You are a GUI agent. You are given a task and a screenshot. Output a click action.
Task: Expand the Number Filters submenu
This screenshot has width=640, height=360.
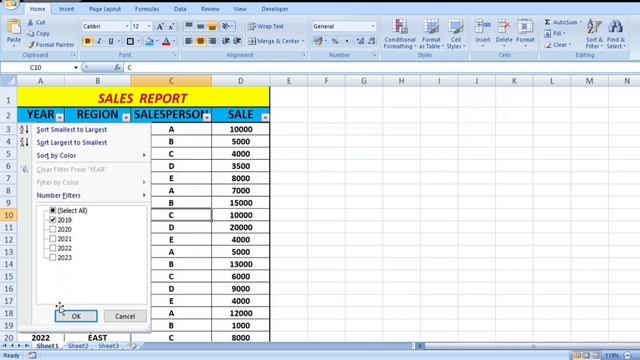[x=91, y=195]
